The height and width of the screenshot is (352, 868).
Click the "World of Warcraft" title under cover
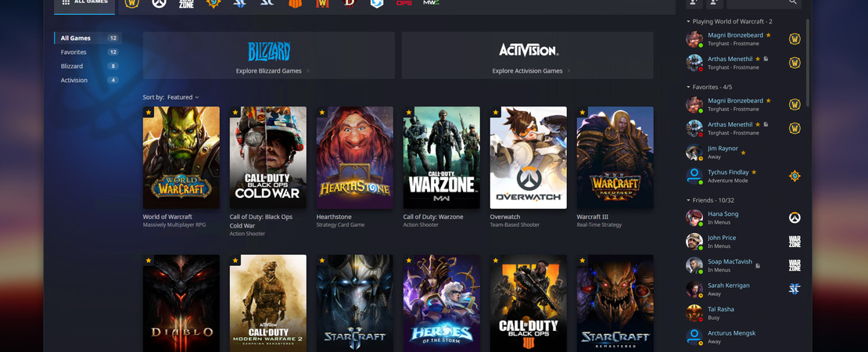tap(167, 217)
